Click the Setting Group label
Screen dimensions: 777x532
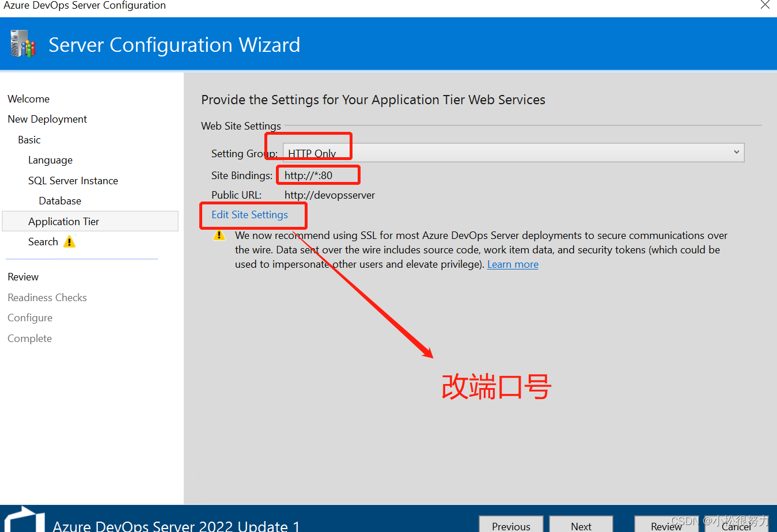coord(244,154)
